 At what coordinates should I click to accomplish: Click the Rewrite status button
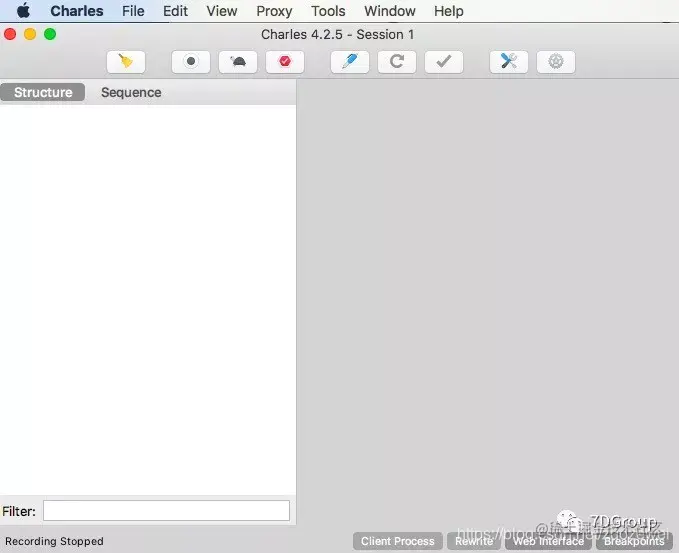[x=474, y=541]
